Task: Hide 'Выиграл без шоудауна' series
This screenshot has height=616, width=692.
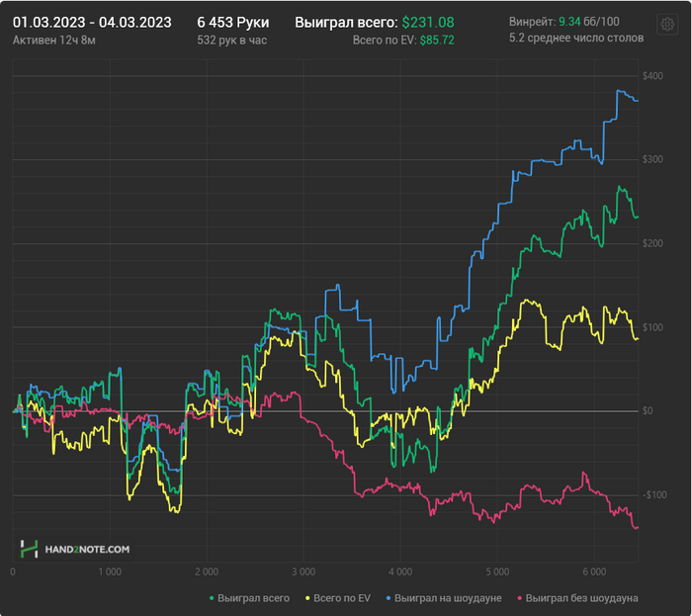Action: [x=581, y=598]
